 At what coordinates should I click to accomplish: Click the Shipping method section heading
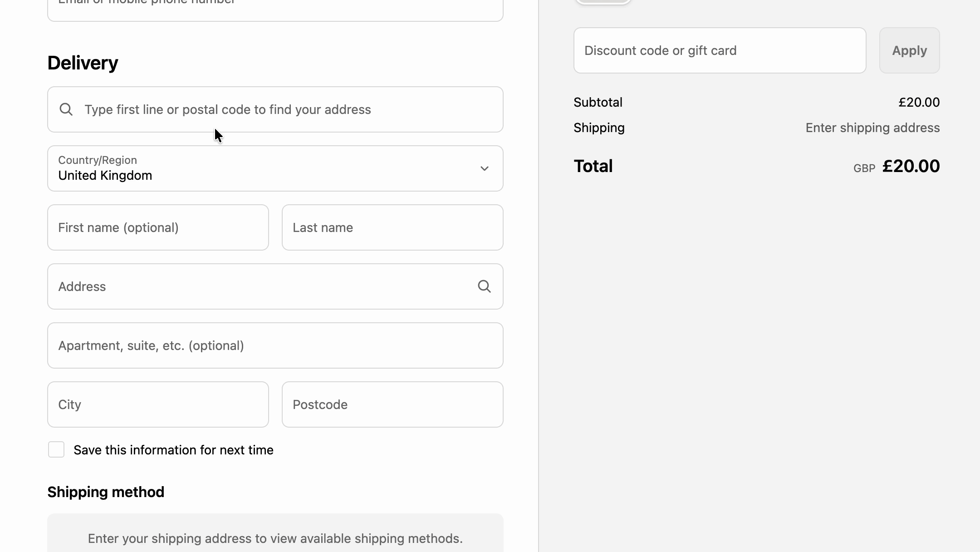pos(105,492)
